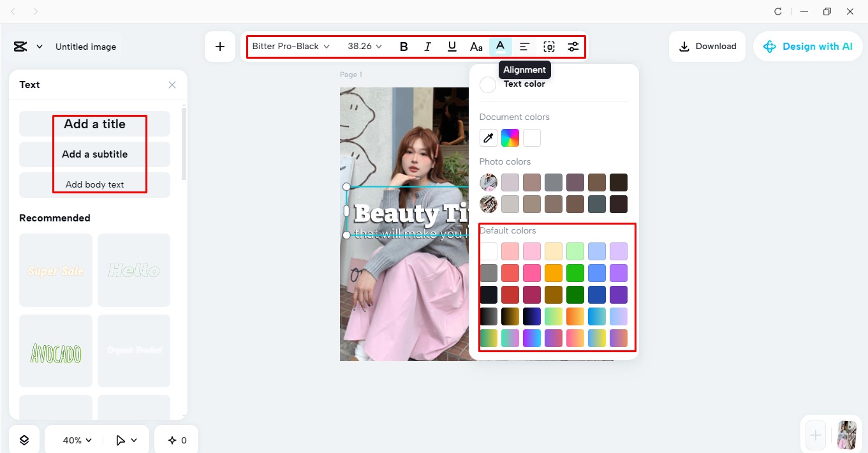Click the Untitled image file name
Image resolution: width=868 pixels, height=453 pixels.
(x=85, y=46)
